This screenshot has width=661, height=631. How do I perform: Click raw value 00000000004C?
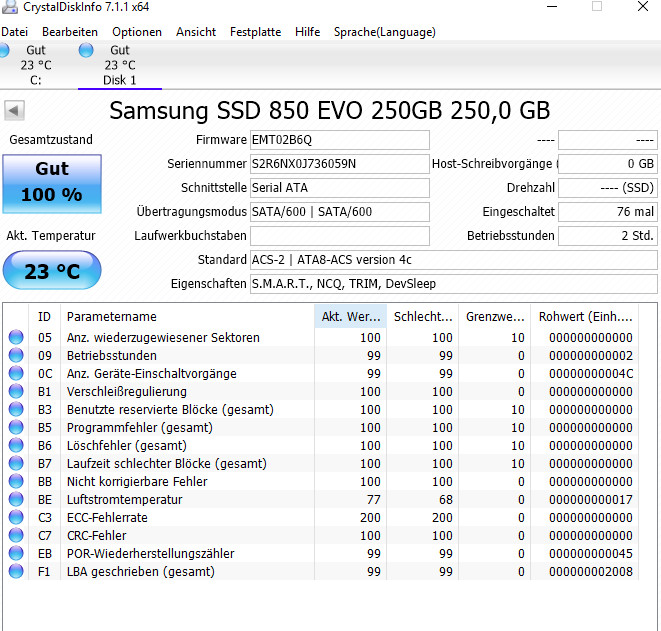tap(591, 373)
